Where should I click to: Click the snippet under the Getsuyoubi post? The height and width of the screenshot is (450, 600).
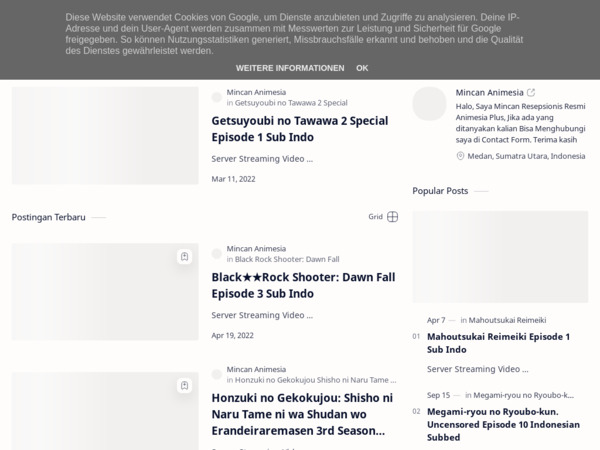[x=262, y=159]
